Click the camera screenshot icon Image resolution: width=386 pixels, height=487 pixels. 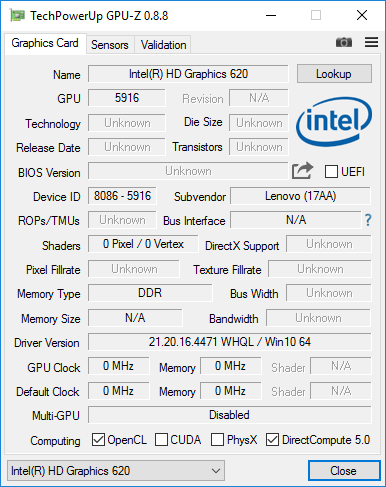pos(344,42)
